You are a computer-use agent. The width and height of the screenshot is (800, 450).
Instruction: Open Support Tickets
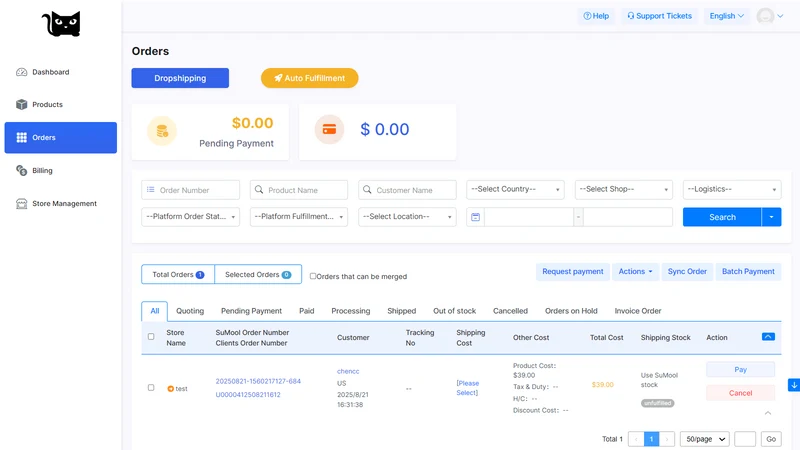(x=659, y=16)
